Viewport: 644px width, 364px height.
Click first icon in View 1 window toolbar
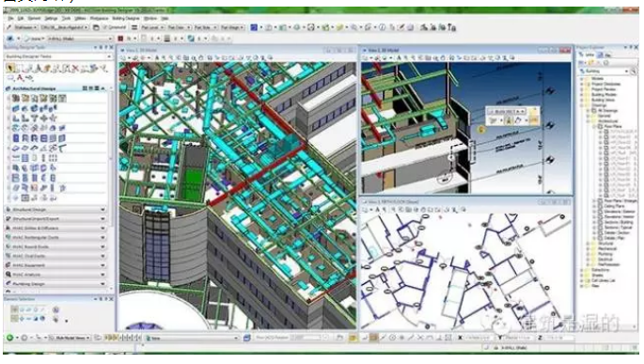coord(123,58)
